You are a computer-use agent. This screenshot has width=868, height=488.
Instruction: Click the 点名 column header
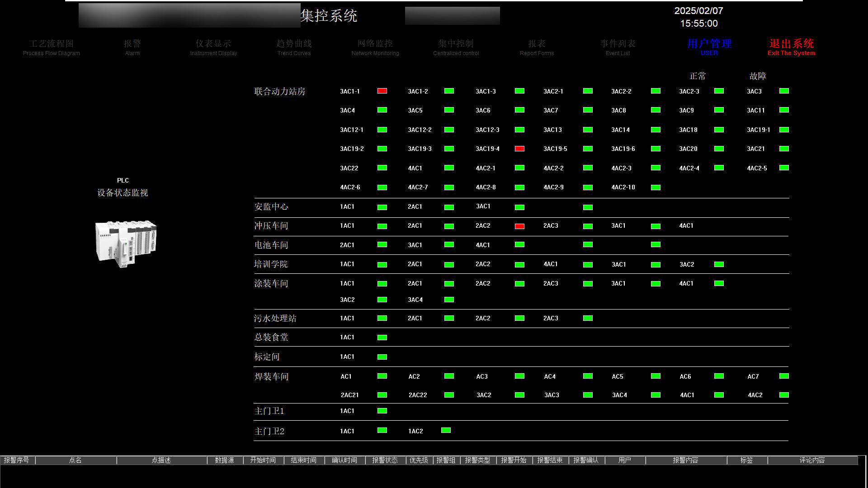tap(75, 460)
